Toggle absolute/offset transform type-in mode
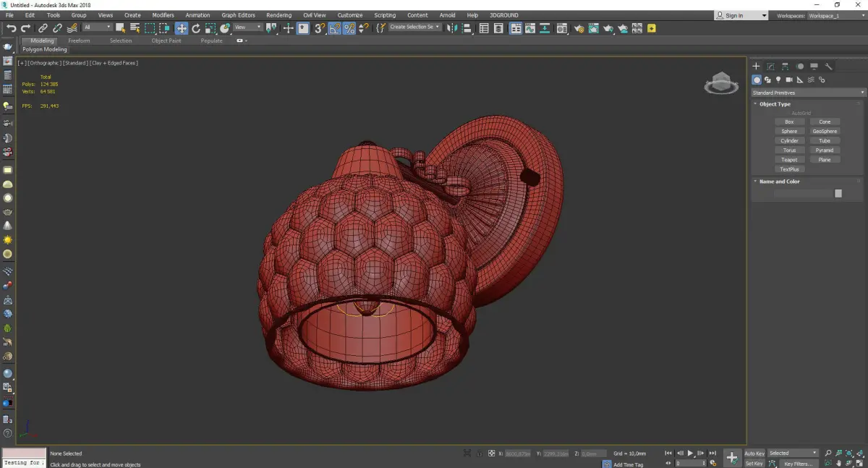 click(492, 454)
